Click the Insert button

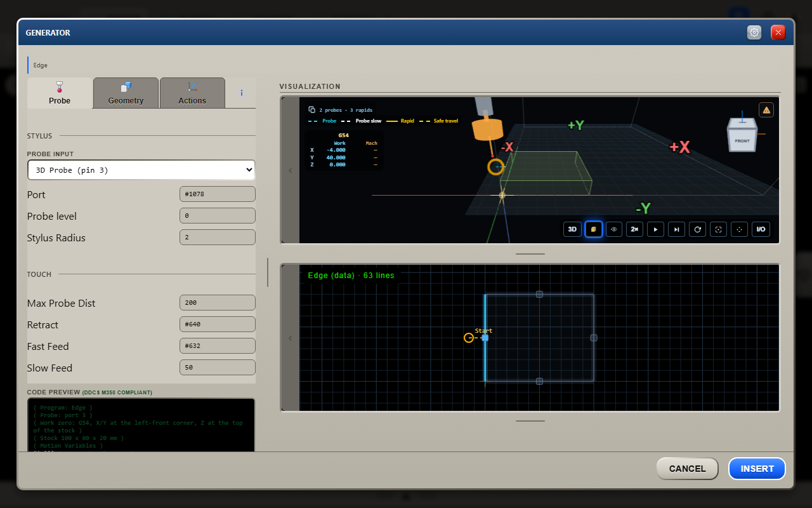[757, 469]
